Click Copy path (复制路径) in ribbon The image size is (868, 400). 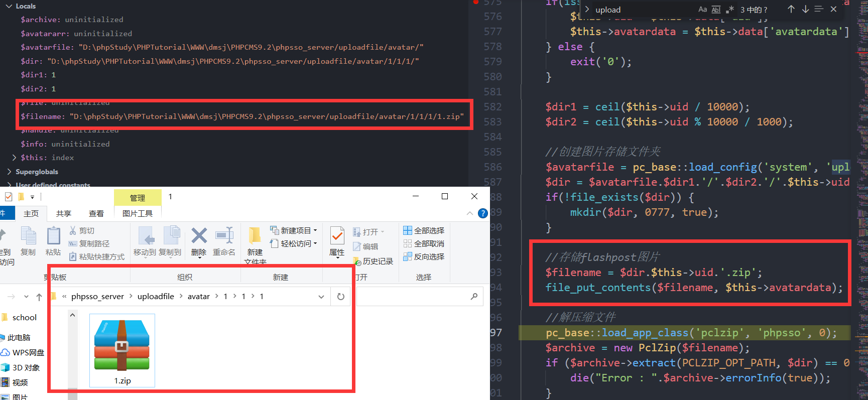pos(89,243)
